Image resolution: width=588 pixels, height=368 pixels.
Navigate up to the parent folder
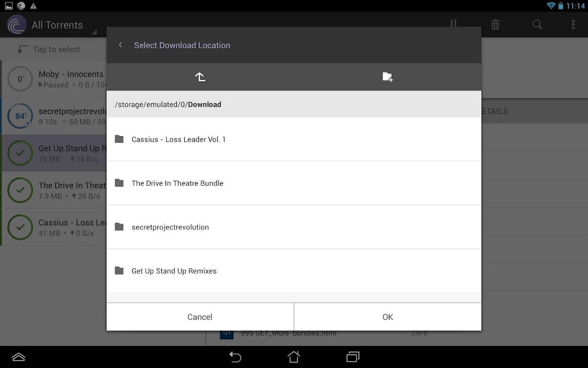[x=200, y=77]
